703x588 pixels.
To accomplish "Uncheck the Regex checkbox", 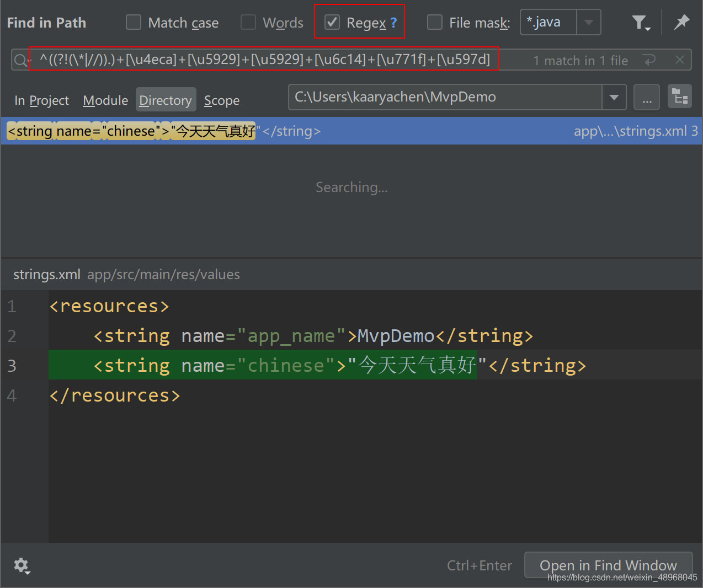I will pos(332,22).
